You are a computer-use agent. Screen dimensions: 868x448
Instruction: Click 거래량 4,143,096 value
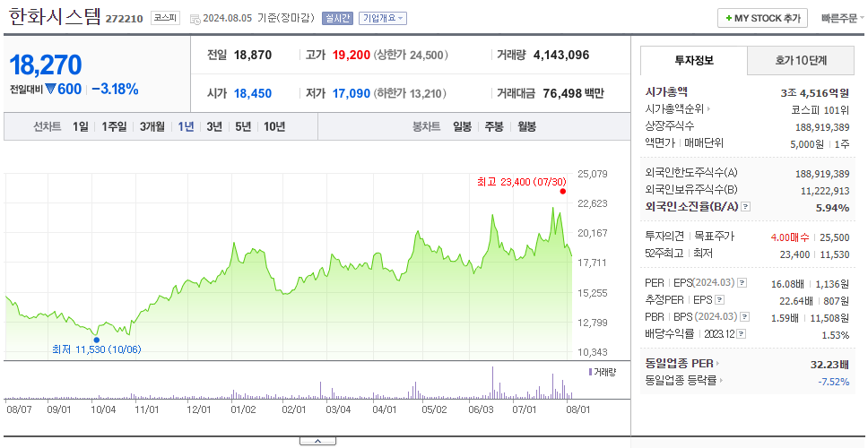pos(561,56)
